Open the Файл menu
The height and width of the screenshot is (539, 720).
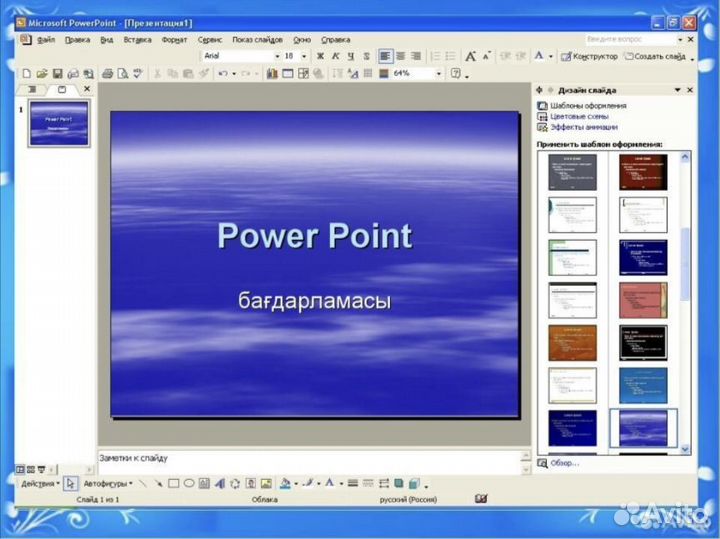tap(45, 40)
